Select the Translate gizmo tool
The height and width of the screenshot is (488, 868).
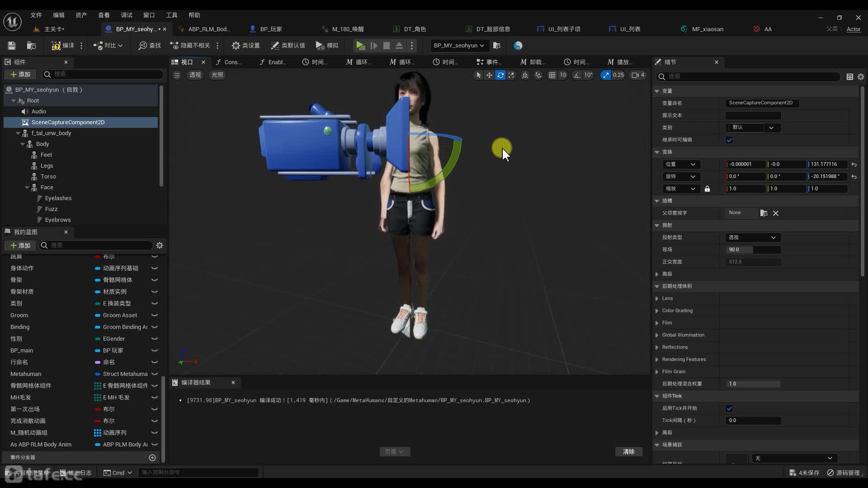[489, 75]
